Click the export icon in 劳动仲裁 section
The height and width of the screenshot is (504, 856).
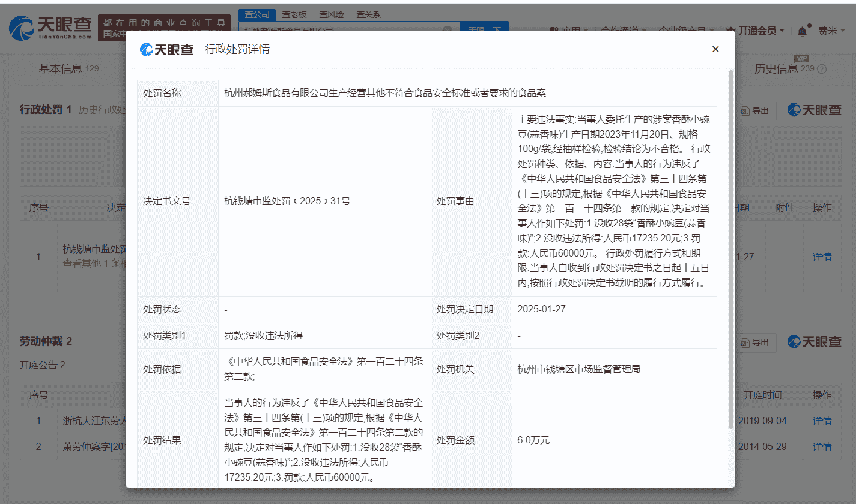[755, 342]
